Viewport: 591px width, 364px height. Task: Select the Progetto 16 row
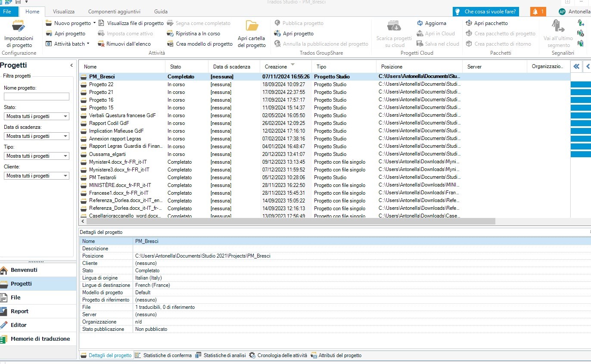click(x=325, y=100)
